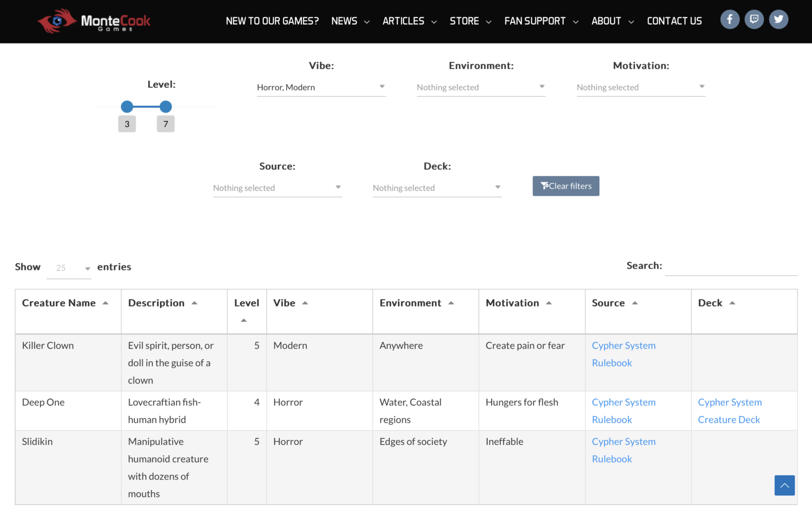Screen dimensions: 812x512
Task: Open the Monte Cook Games Facebook page
Action: [730, 20]
